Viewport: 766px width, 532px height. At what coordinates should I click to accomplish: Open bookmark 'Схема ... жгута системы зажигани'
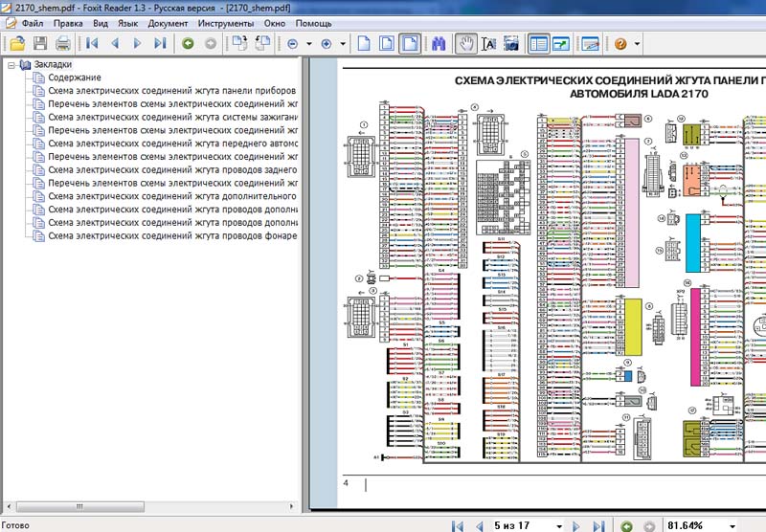pos(172,117)
